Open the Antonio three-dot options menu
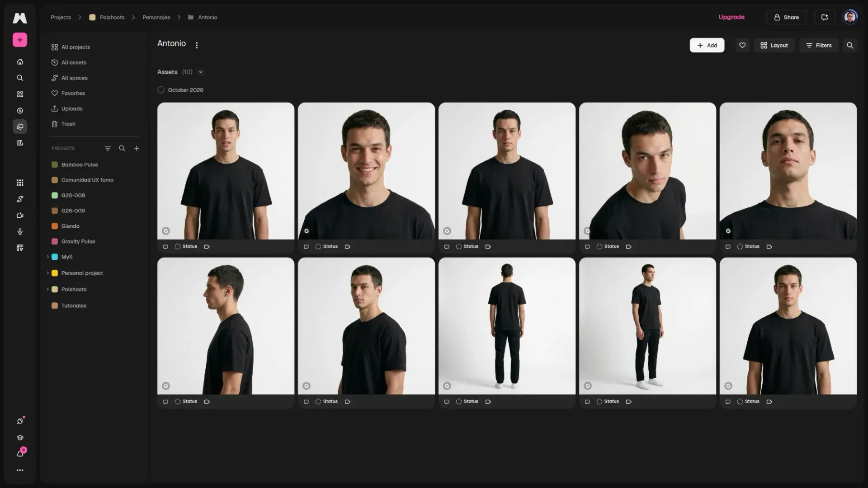This screenshot has width=868, height=488. point(197,45)
